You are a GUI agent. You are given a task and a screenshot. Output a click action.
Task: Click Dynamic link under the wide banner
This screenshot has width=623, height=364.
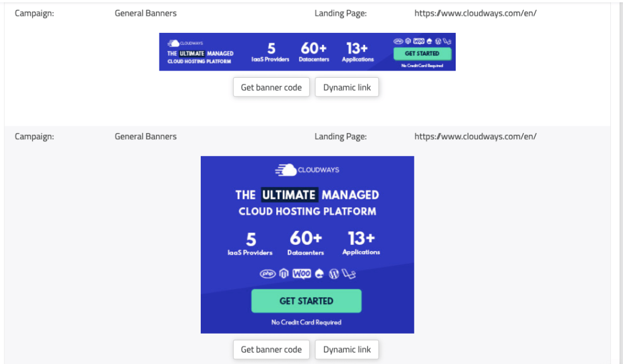point(347,88)
